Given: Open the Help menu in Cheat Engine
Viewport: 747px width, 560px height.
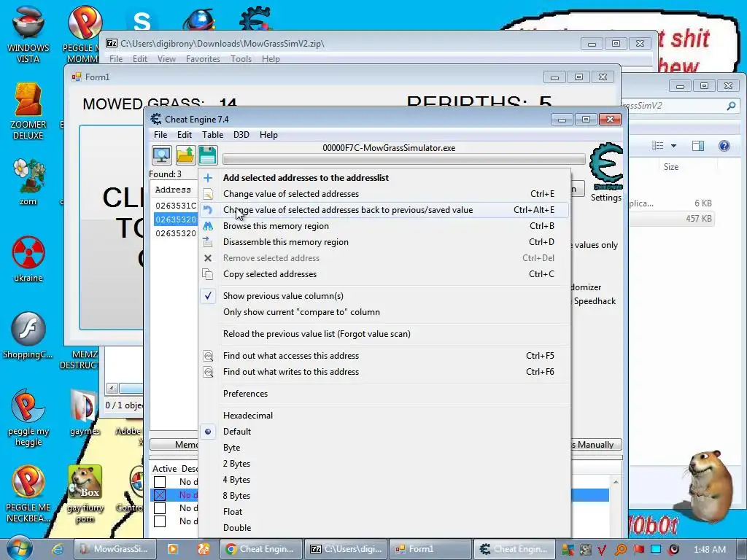Looking at the screenshot, I should [x=268, y=135].
